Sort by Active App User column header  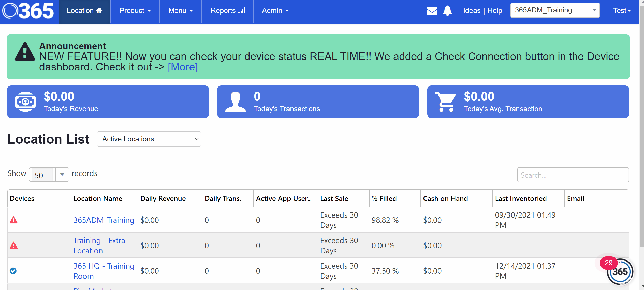click(286, 198)
